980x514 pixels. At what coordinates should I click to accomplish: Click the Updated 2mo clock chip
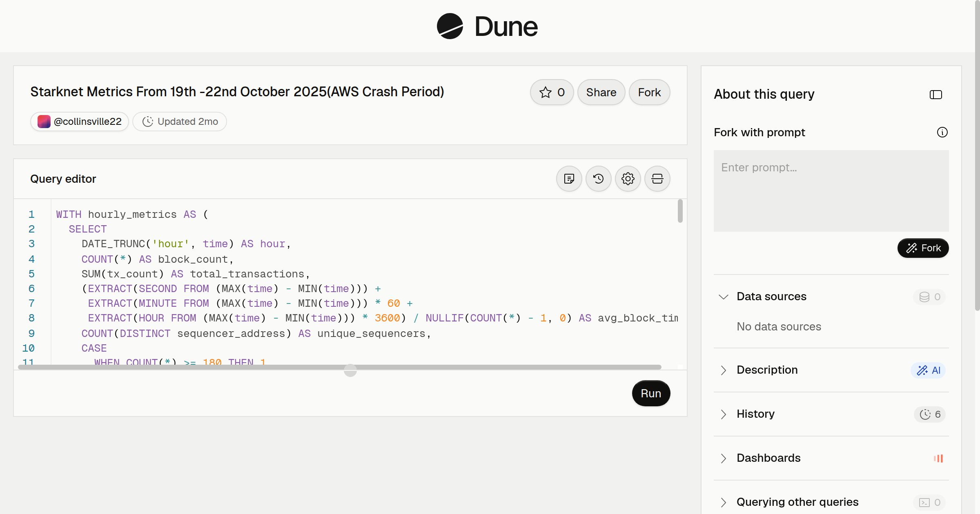180,122
